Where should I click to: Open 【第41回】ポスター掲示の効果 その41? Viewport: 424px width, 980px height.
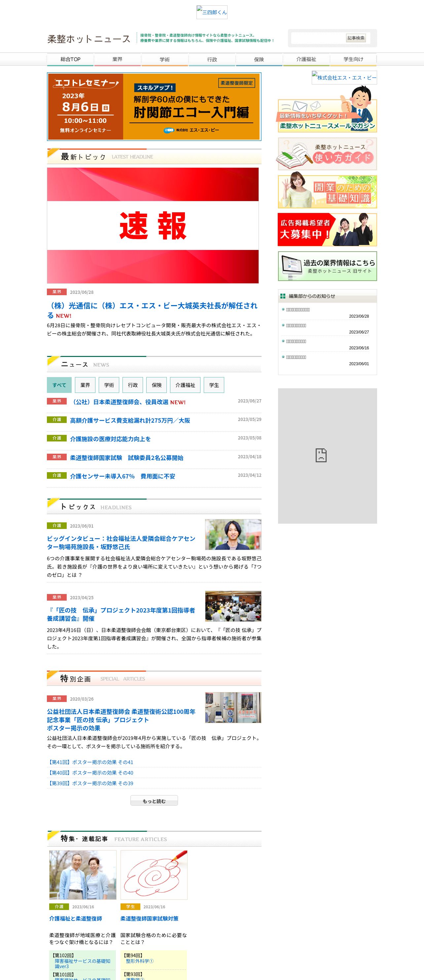click(x=90, y=762)
